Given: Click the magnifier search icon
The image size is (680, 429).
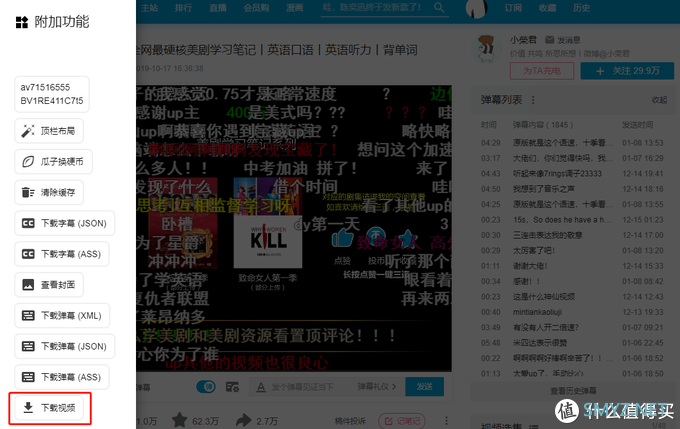Looking at the screenshot, I should coord(439,7).
